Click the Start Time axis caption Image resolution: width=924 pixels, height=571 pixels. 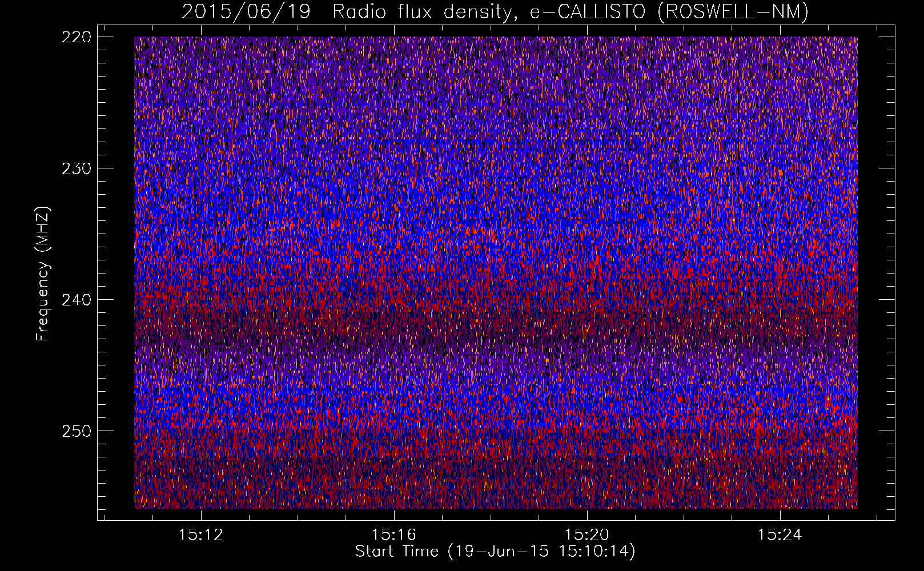click(495, 552)
